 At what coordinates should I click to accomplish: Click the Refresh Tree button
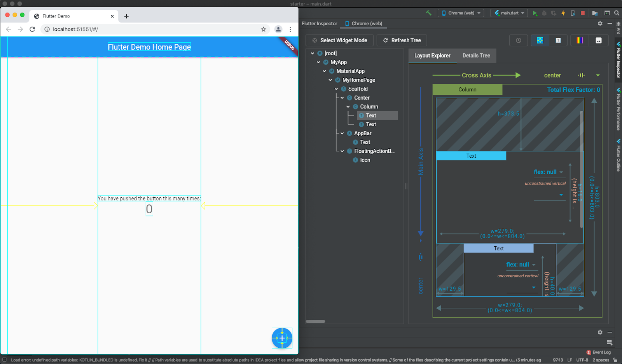tap(402, 40)
